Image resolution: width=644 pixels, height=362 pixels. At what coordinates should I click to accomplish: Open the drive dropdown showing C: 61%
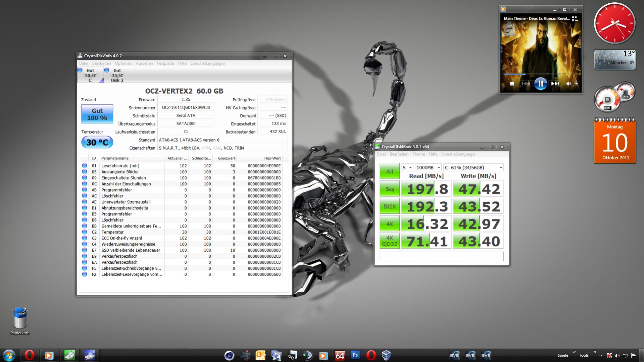tap(474, 167)
